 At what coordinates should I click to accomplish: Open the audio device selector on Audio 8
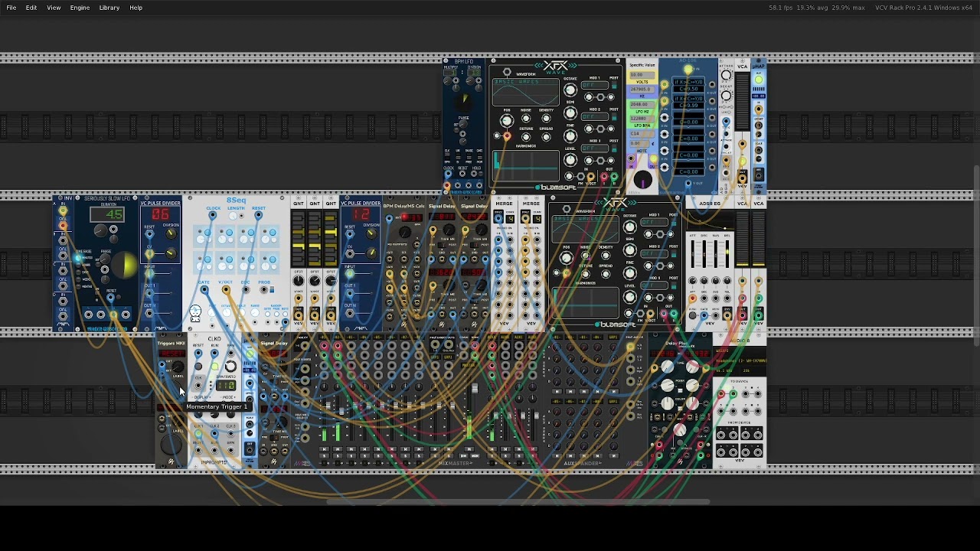point(740,360)
